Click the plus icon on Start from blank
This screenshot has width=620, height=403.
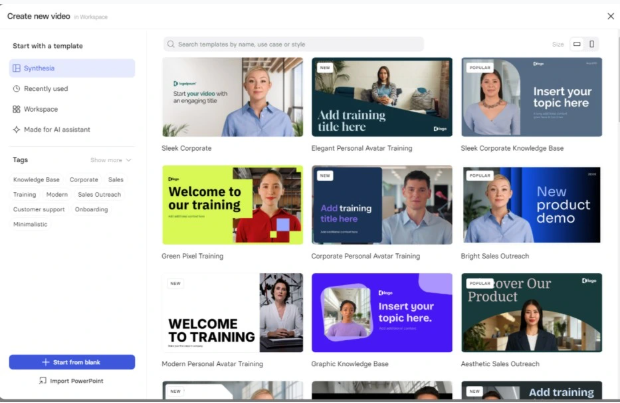45,362
